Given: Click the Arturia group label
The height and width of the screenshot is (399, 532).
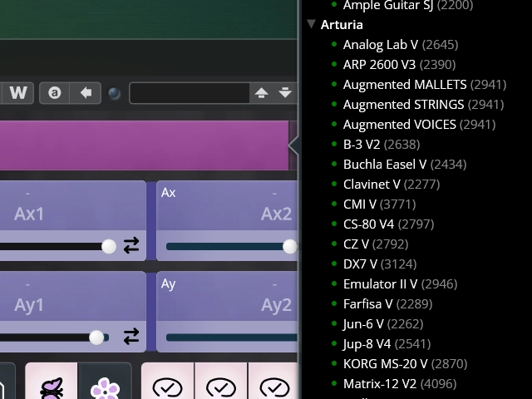Looking at the screenshot, I should [x=342, y=25].
